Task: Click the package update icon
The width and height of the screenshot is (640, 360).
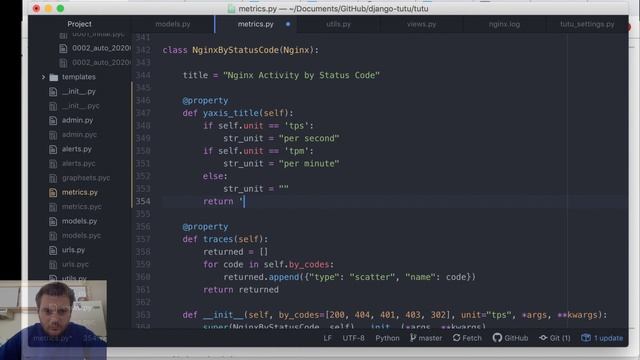Action: [x=586, y=338]
